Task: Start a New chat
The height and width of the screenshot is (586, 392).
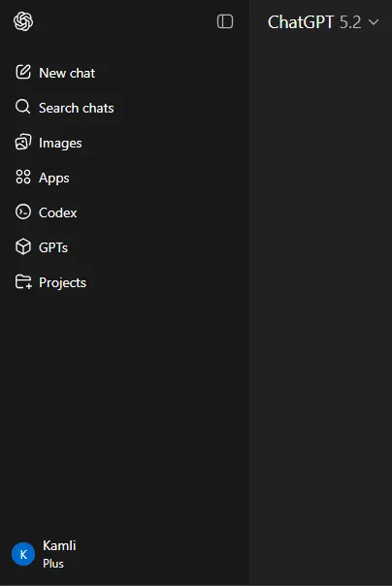Action: pos(67,73)
